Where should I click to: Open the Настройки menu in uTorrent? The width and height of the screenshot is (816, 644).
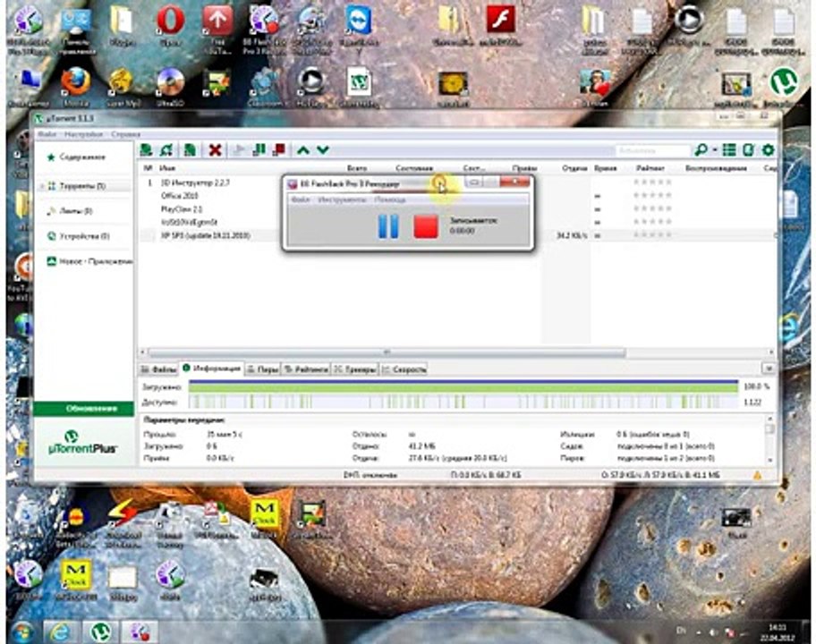click(84, 134)
